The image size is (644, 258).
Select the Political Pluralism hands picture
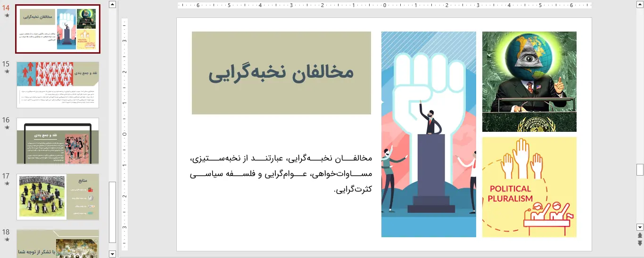click(529, 187)
